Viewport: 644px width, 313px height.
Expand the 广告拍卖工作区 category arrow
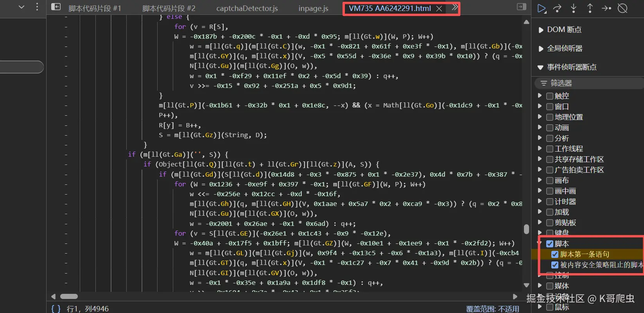[x=540, y=170]
